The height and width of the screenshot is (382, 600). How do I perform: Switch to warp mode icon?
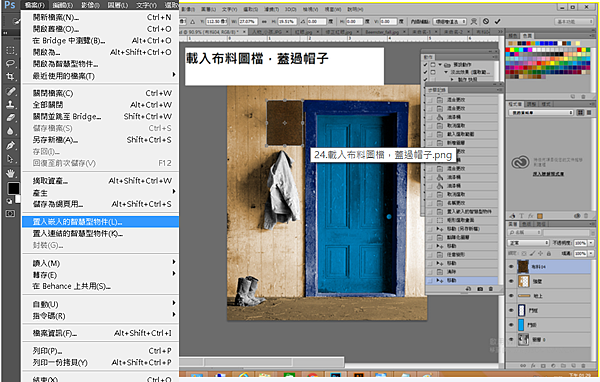(x=474, y=21)
